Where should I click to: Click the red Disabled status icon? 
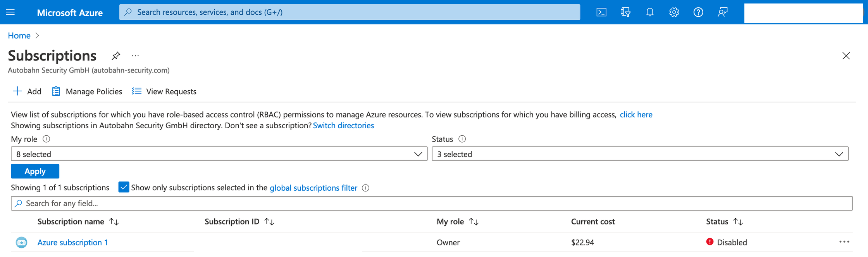710,242
